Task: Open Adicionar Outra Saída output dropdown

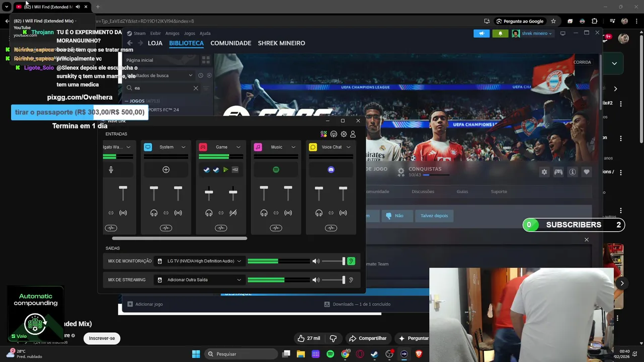Action: click(200, 280)
